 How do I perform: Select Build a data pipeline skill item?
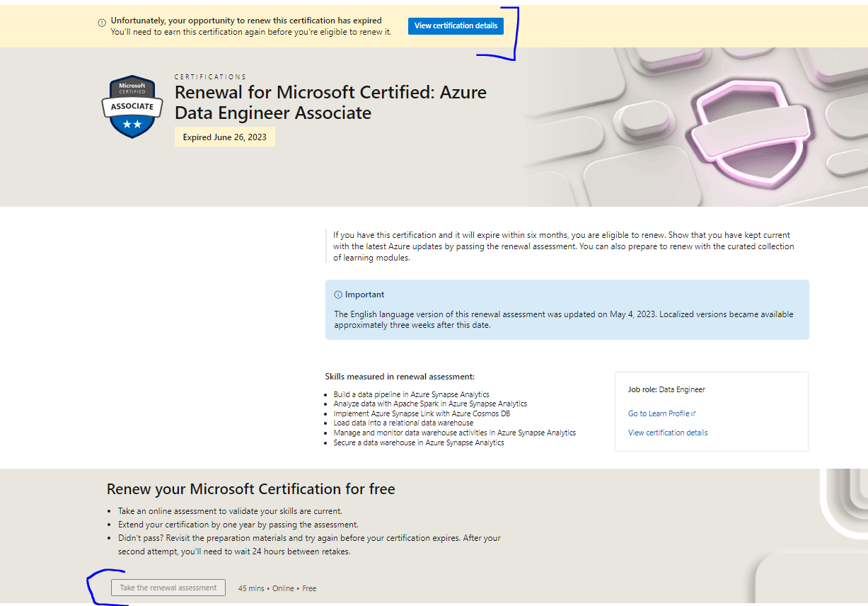click(x=411, y=394)
